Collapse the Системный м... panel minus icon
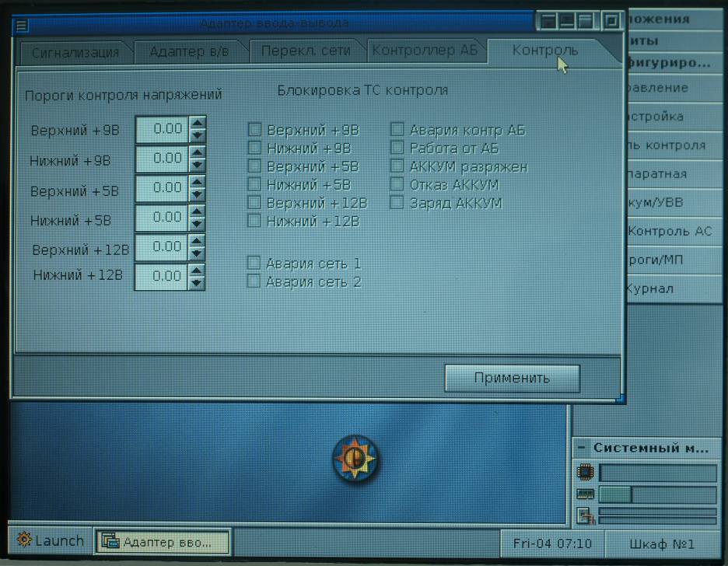Screen dimensions: 728x566 581,448
